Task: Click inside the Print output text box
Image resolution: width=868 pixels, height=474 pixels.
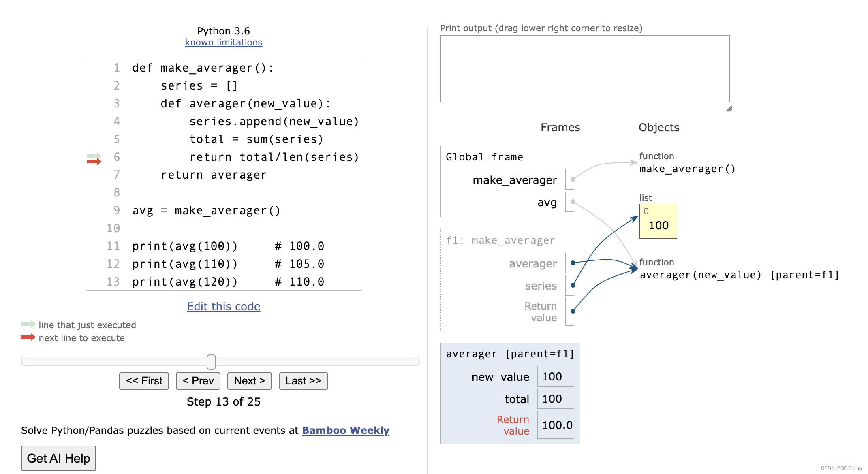Action: coord(585,69)
